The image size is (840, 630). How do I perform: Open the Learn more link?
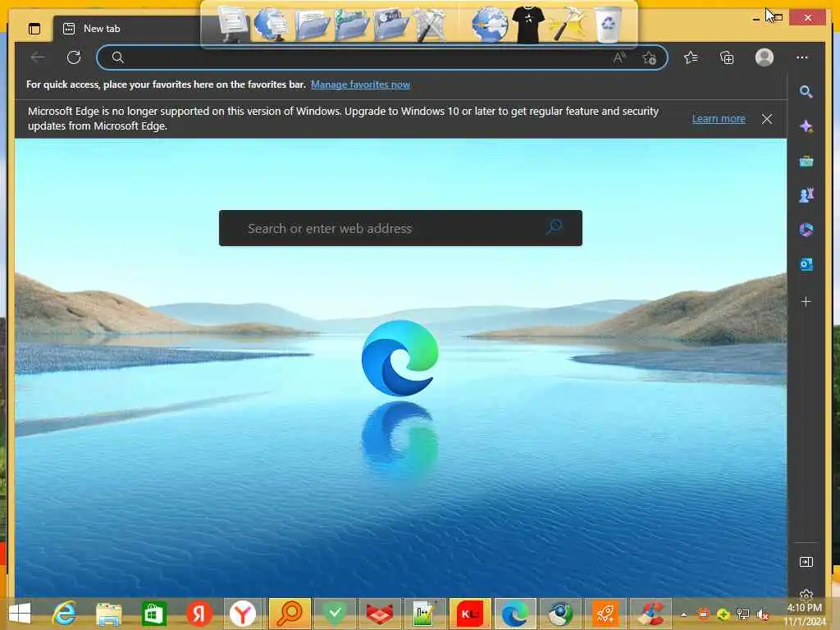pos(719,118)
